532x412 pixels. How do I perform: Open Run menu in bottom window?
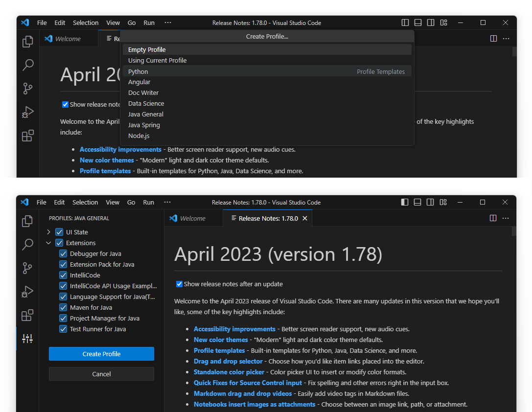(149, 203)
